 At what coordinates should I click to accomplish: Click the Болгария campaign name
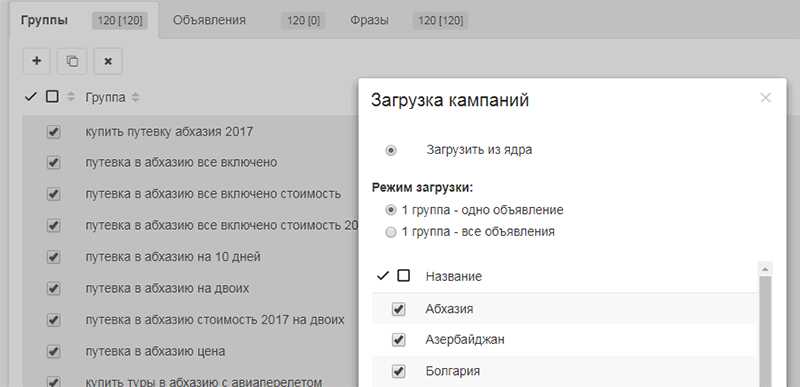click(x=453, y=371)
